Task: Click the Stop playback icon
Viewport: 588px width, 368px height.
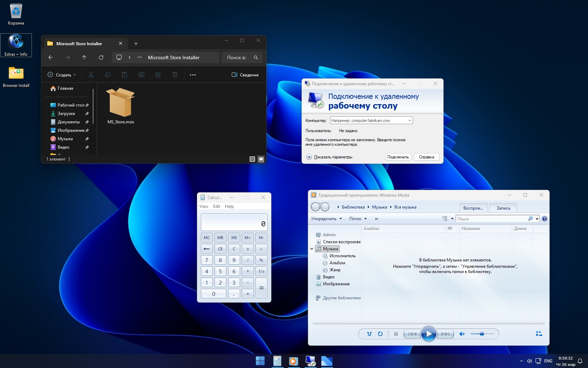Action: pos(396,334)
